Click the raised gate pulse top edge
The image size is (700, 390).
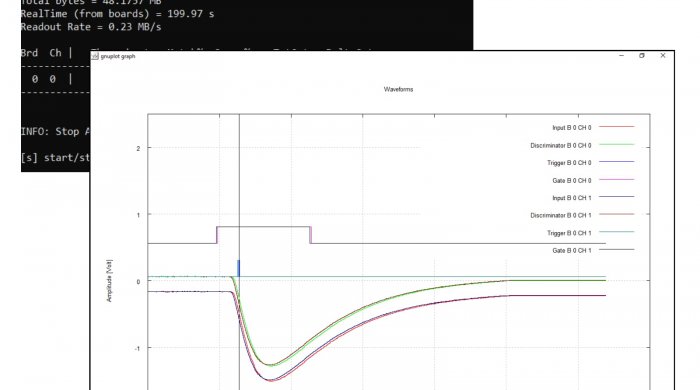264,227
